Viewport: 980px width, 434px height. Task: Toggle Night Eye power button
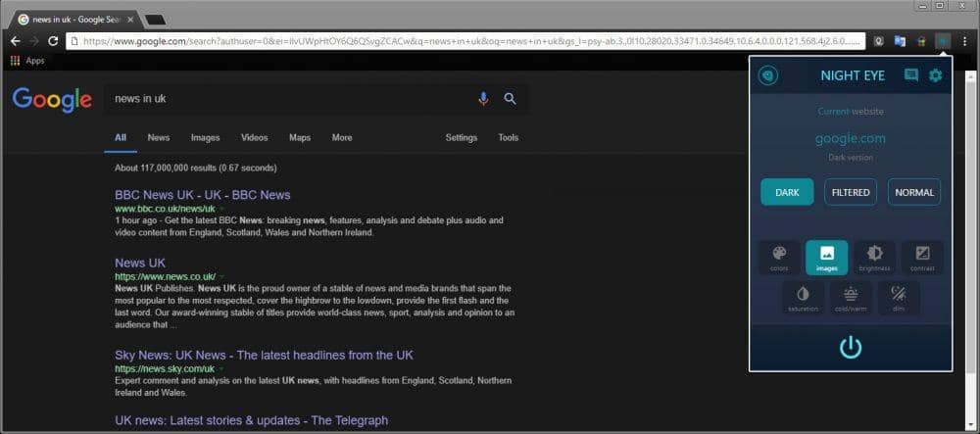[x=851, y=347]
